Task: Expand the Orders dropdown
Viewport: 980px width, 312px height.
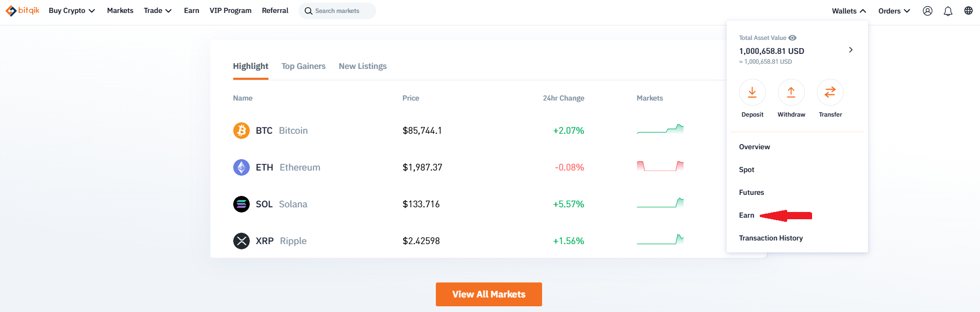Action: (894, 11)
